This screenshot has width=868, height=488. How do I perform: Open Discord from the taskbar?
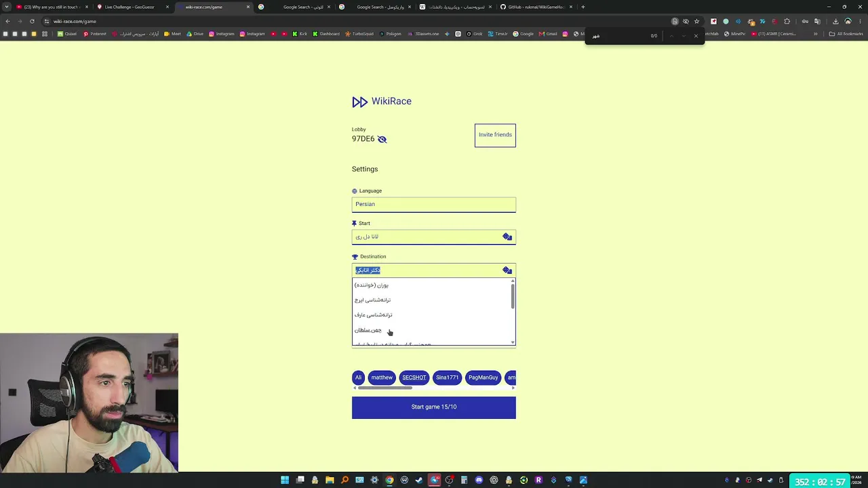pos(479,480)
